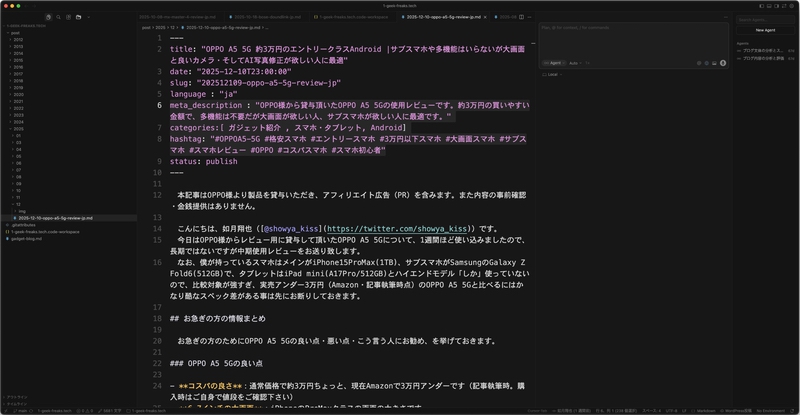Expand the 11 month folder

[x=18, y=198]
